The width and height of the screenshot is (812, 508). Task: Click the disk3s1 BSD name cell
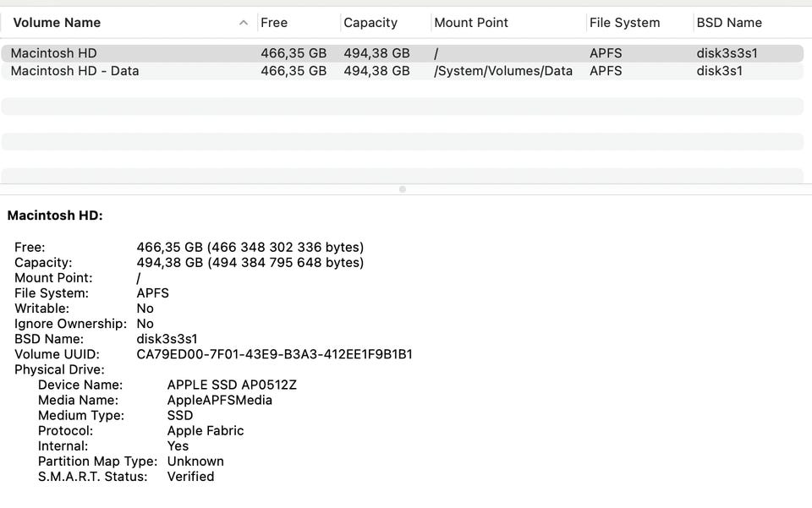719,71
